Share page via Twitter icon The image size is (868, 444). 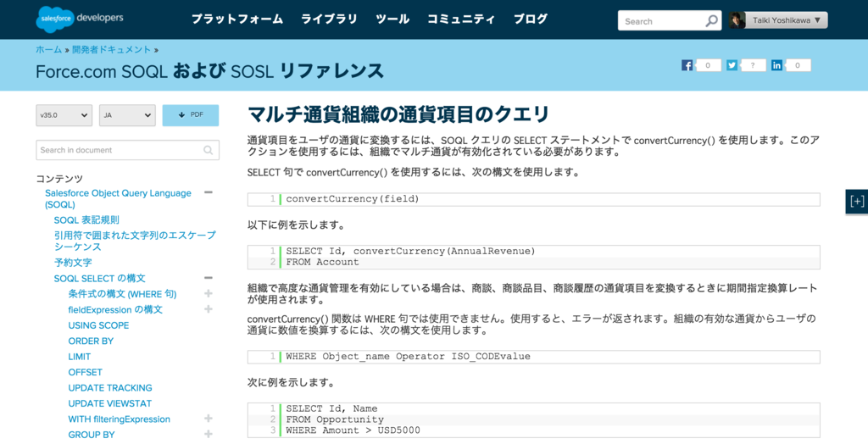click(x=732, y=65)
